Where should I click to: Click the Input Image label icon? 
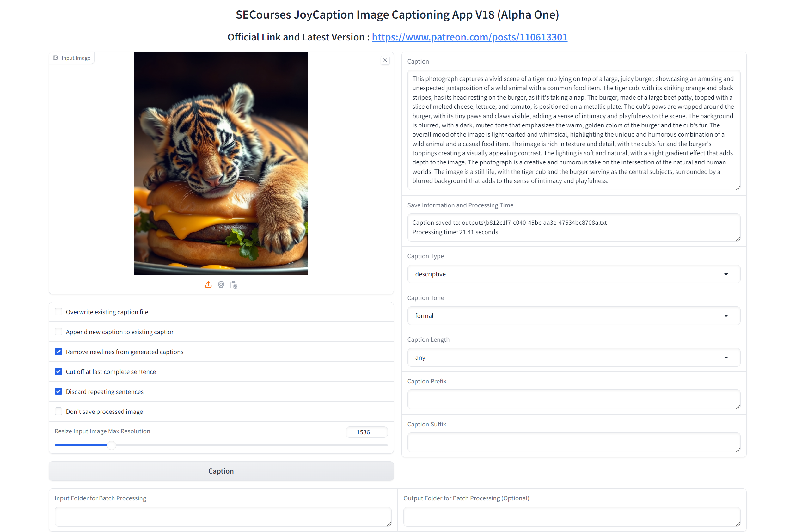pos(55,58)
